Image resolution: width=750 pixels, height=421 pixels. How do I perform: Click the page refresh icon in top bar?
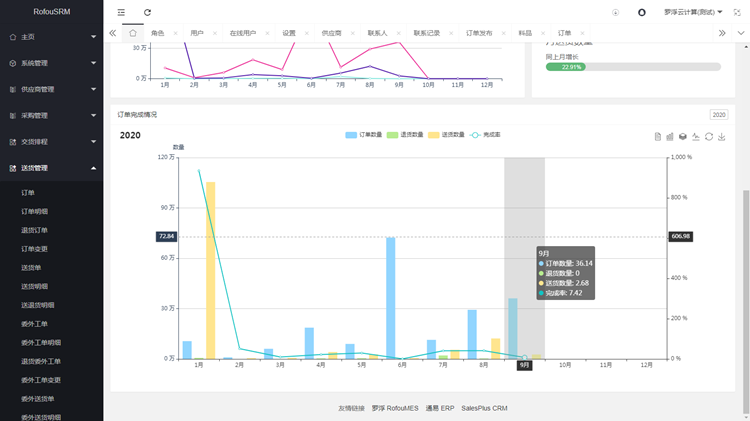(148, 12)
